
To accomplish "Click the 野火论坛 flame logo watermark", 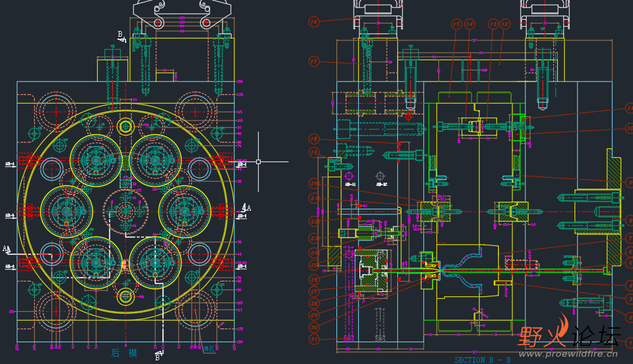I will pos(563,328).
